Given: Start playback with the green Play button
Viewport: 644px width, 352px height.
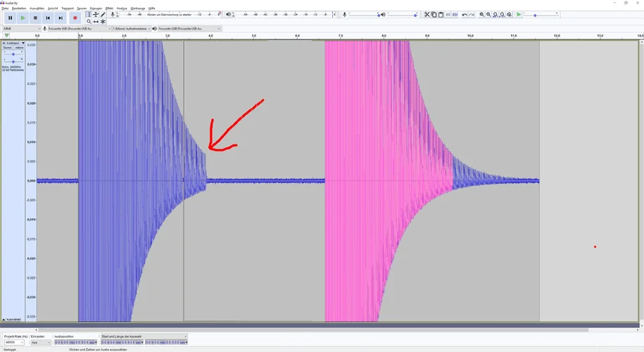Looking at the screenshot, I should 23,18.
